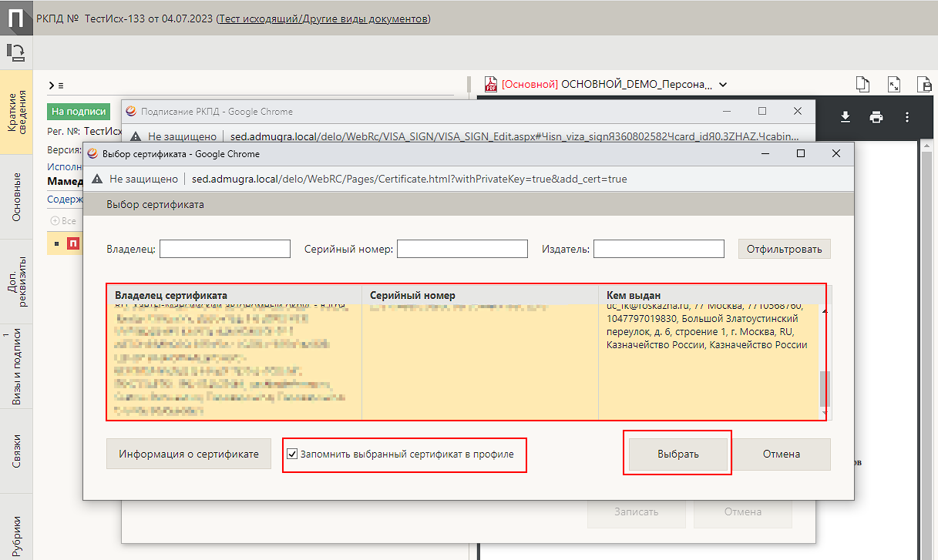938x560 pixels.
Task: Minimize the Выбор сертификата window
Action: 765,153
